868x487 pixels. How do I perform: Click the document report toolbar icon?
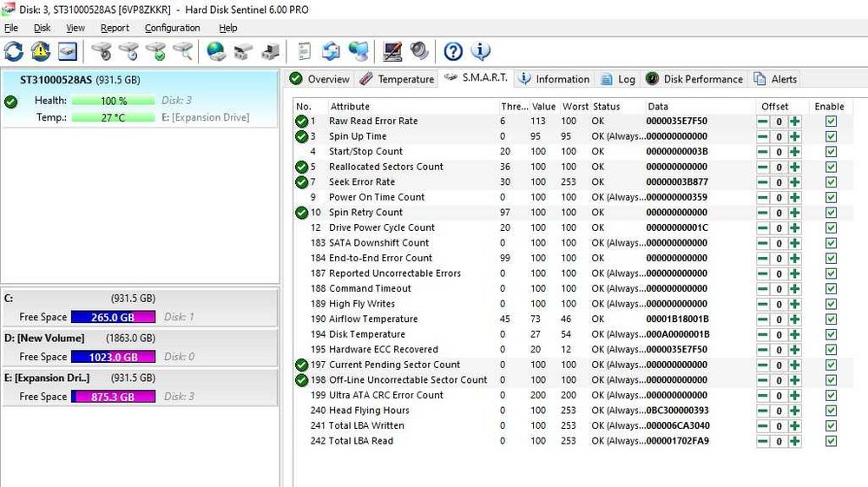coord(304,51)
